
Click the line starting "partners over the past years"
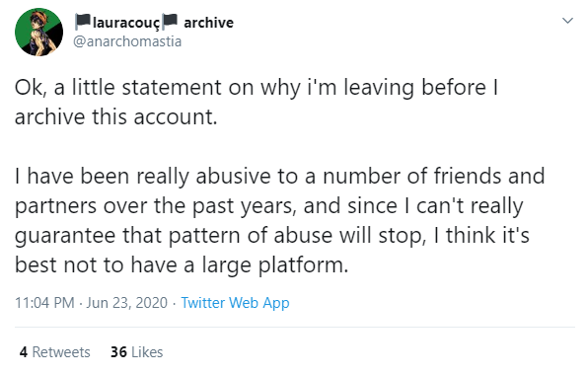click(269, 206)
